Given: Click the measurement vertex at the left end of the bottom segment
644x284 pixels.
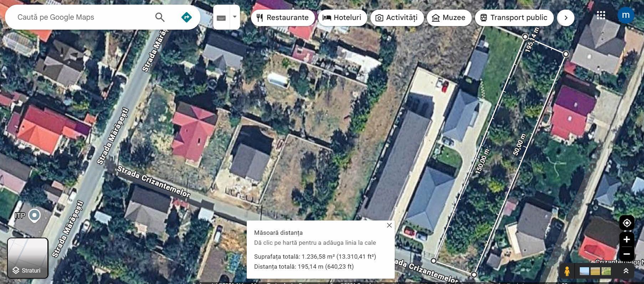Looking at the screenshot, I should 433,261.
